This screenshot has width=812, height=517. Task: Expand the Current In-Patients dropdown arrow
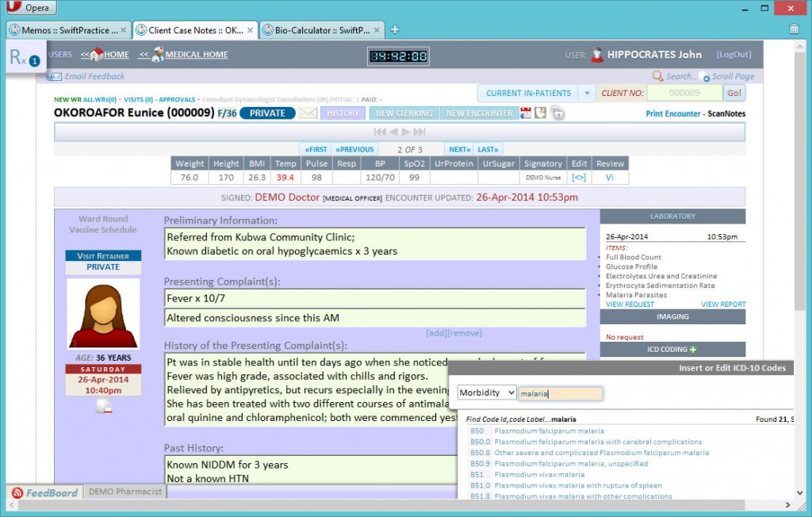tap(587, 94)
